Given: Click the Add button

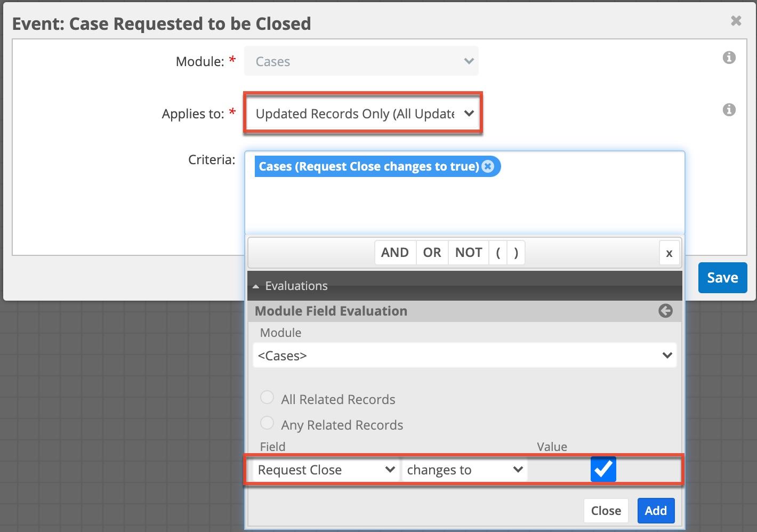Looking at the screenshot, I should point(656,511).
